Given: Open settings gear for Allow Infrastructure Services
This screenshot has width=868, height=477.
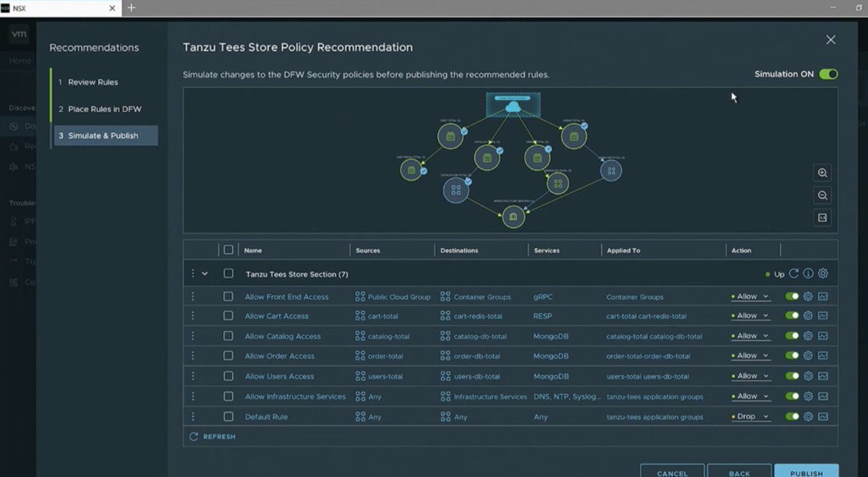Looking at the screenshot, I should point(808,396).
